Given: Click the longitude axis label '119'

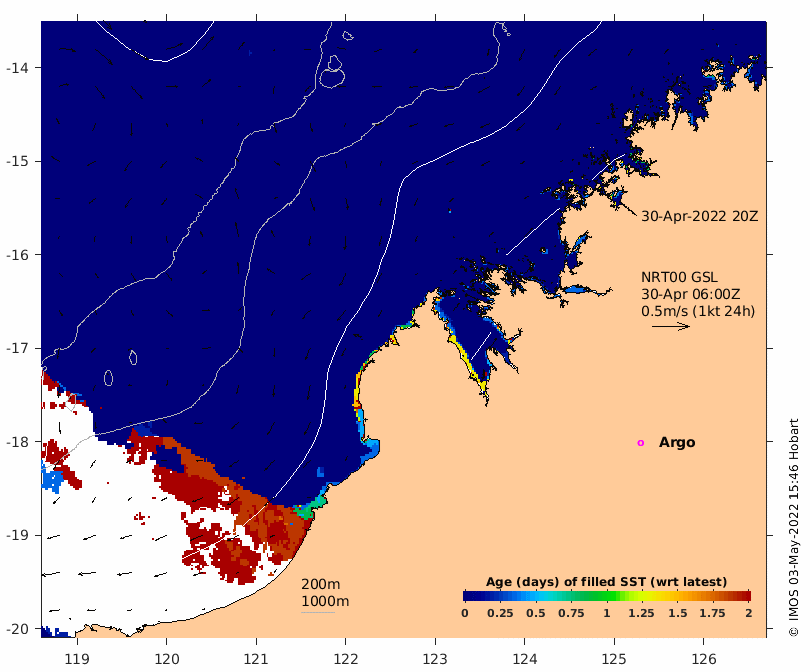Looking at the screenshot, I should click(77, 659).
